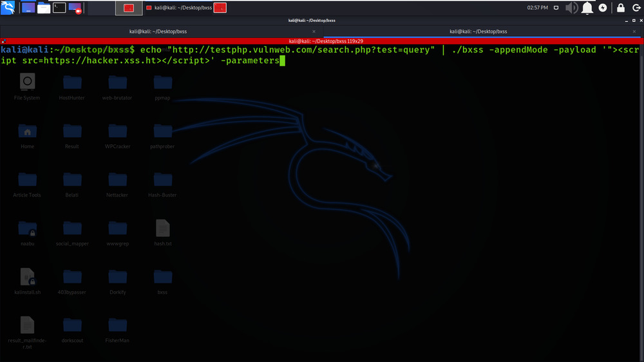Select the dorkscout desktop folder
The height and width of the screenshot is (362, 644).
point(72,330)
